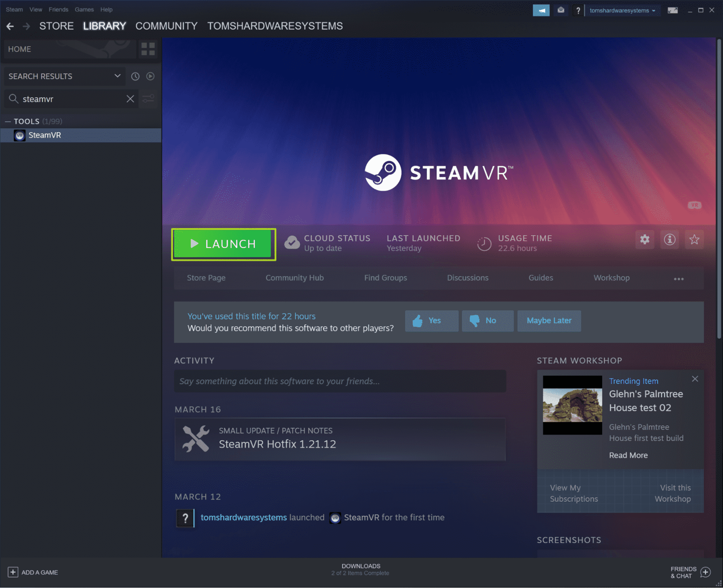
Task: Click the activity comment input box
Action: pyautogui.click(x=340, y=382)
